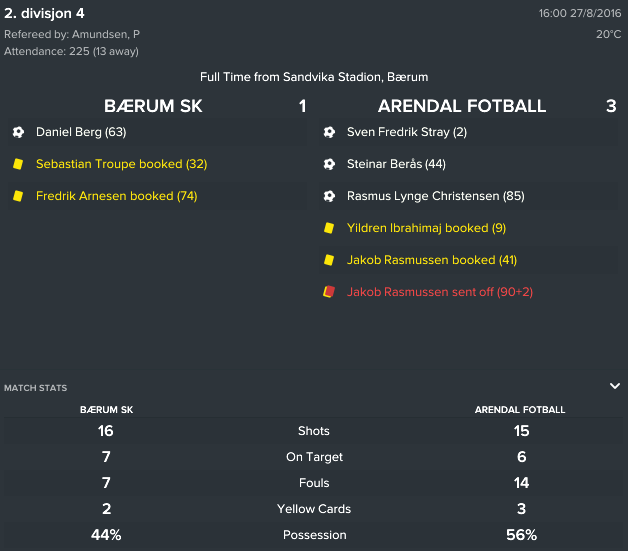Click ARENDAL FOTBALL column header in stats
Viewport: 628px width, 551px height.
click(520, 410)
